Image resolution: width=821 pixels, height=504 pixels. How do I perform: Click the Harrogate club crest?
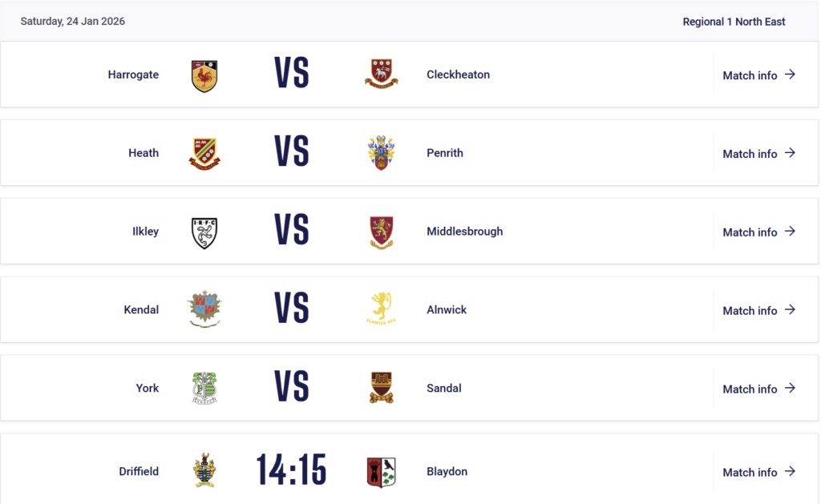204,75
